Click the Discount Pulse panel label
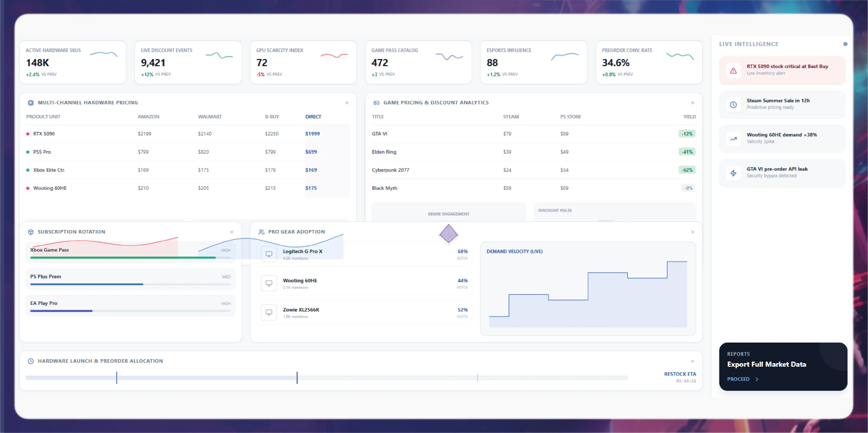Viewport: 868px width, 433px height. click(x=555, y=211)
